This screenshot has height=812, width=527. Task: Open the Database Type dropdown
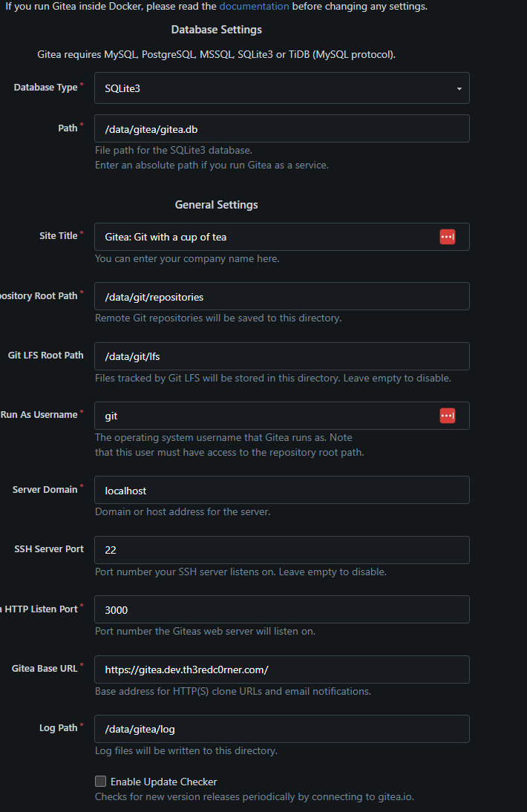(282, 88)
